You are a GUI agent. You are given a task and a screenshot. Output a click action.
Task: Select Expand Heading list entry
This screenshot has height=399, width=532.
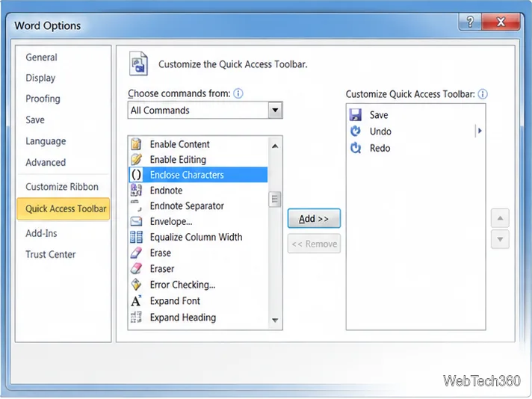[x=198, y=317]
